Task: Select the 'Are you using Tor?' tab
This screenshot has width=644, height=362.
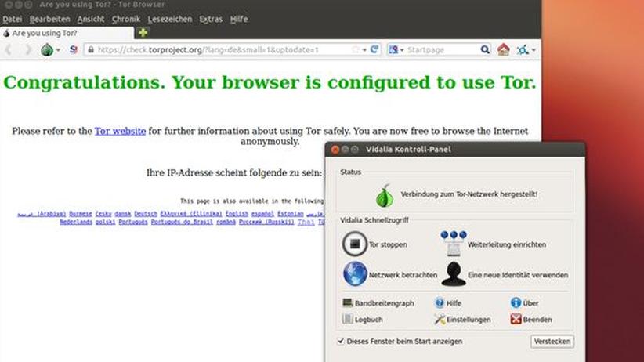Action: [x=67, y=33]
